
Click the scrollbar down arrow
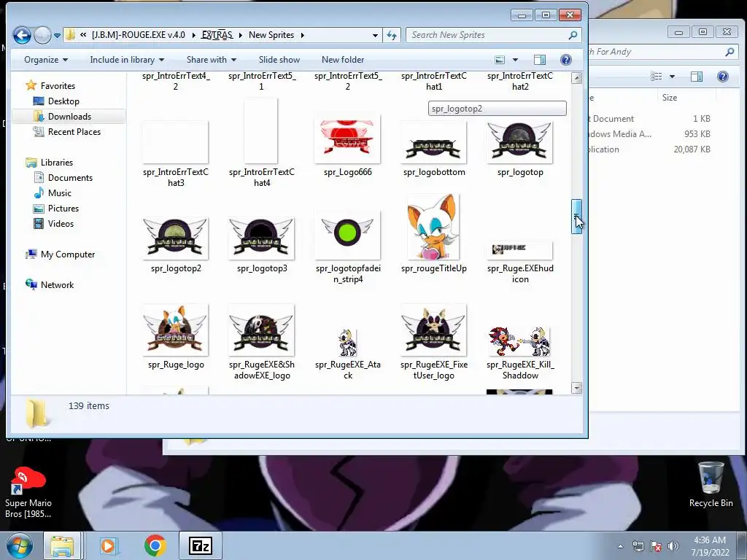click(x=576, y=388)
